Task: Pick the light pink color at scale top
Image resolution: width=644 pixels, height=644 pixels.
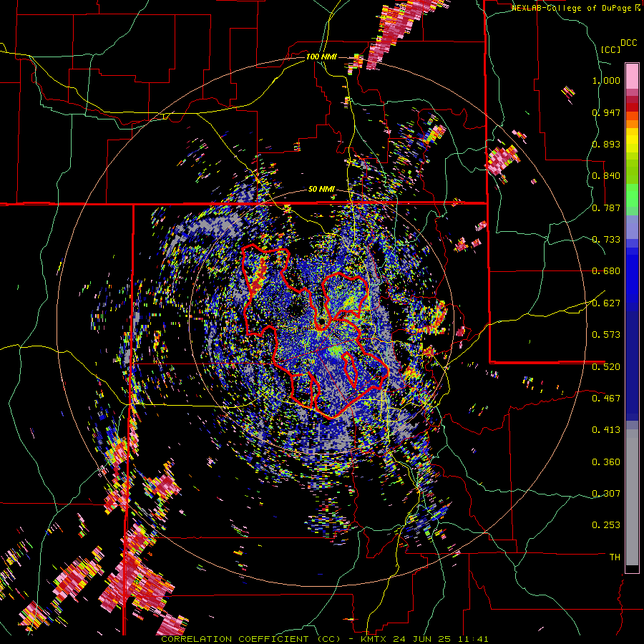Action: [632, 76]
